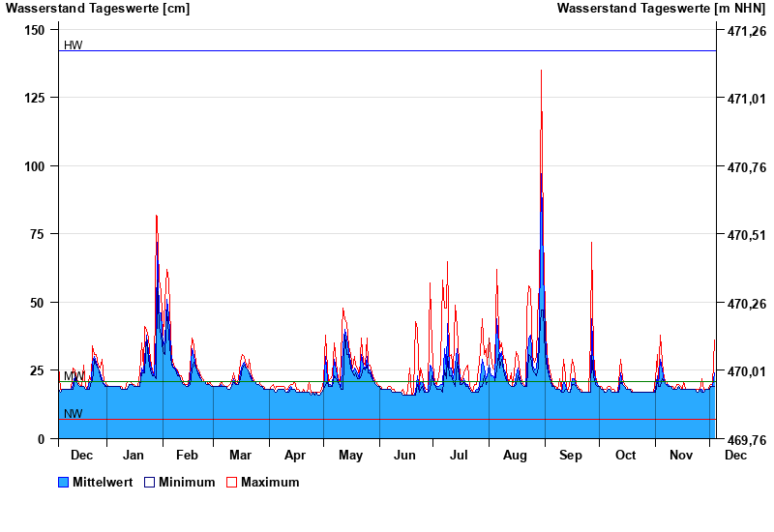Viewport: 774px width, 532px height.
Task: Select the Jan month label
Action: (134, 455)
